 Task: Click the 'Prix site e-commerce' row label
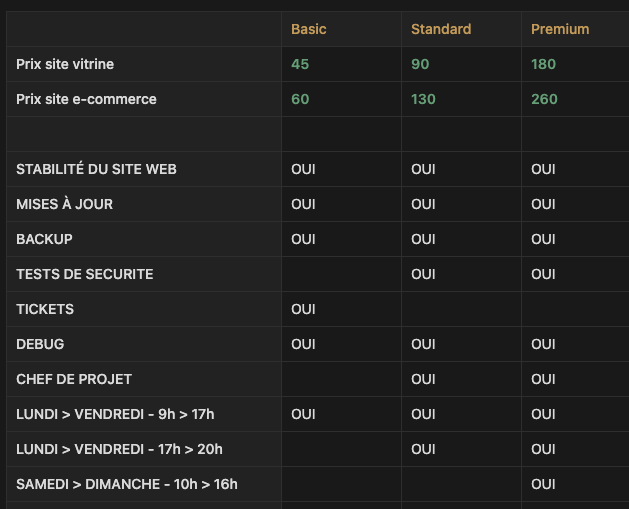(86, 99)
